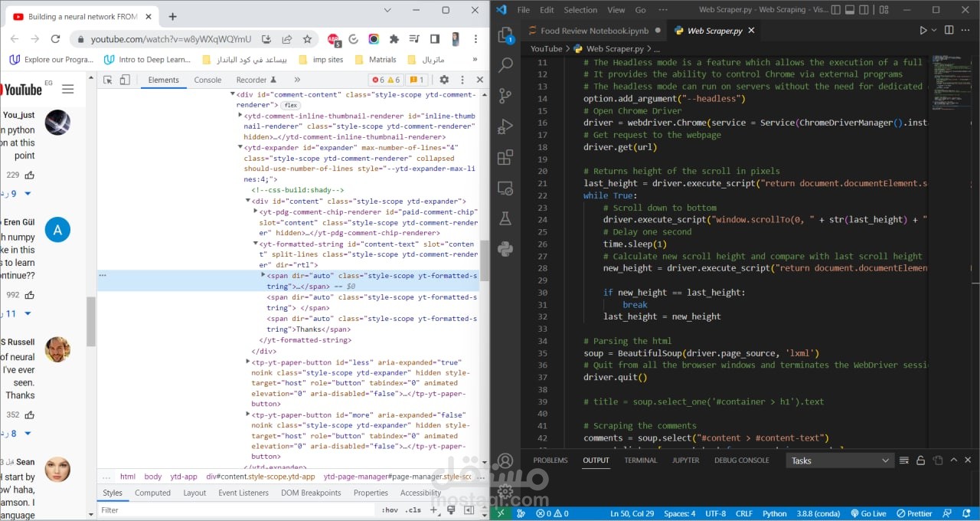Click Prettier in the status bar

915,513
